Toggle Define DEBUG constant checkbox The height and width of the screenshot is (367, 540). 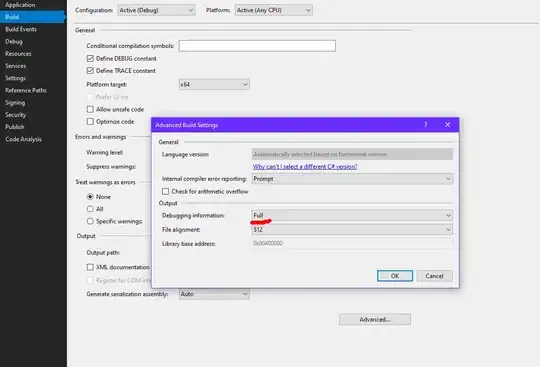point(90,59)
